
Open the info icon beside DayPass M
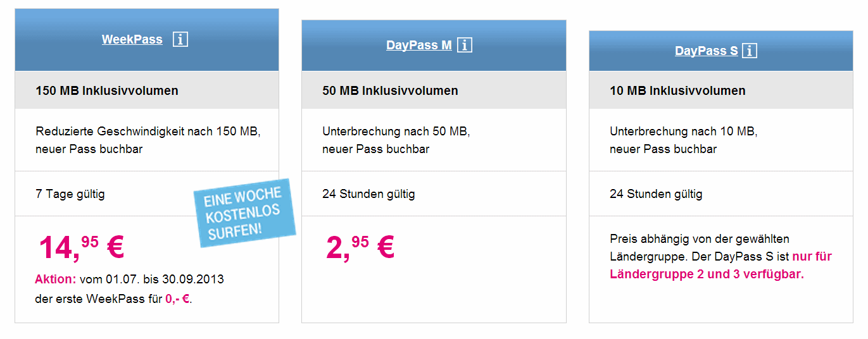pyautogui.click(x=465, y=45)
